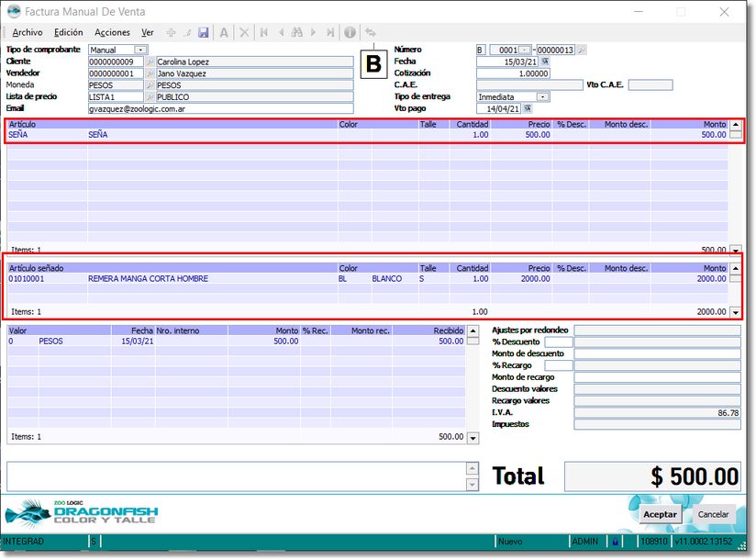Click the Email input field
Image resolution: width=756 pixels, height=560 pixels.
tap(220, 108)
